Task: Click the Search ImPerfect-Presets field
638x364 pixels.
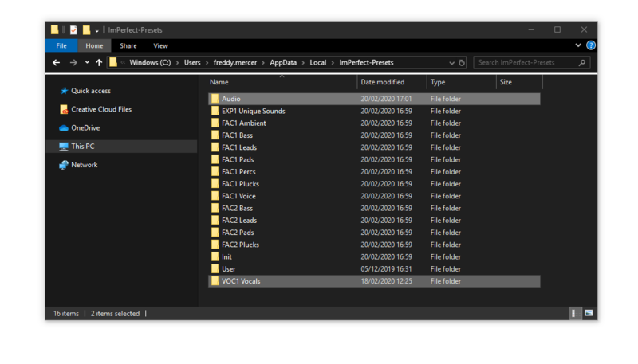Action: pos(526,63)
